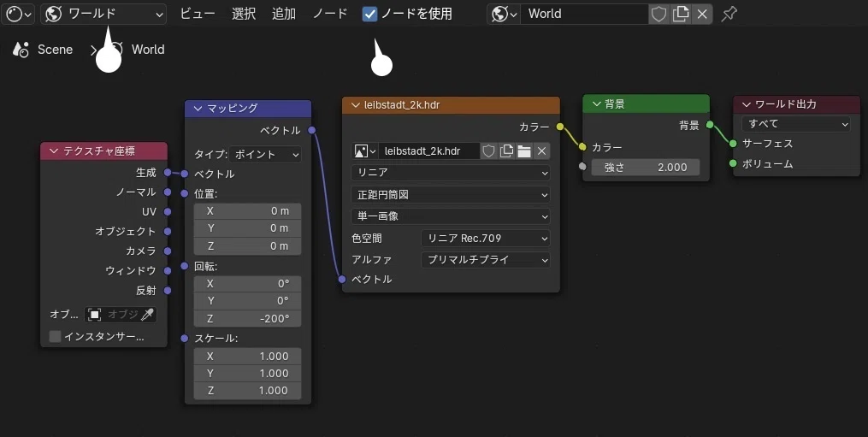Duplicate the World datablock with new-copy icon
Screen dimensions: 868x437
click(x=681, y=14)
